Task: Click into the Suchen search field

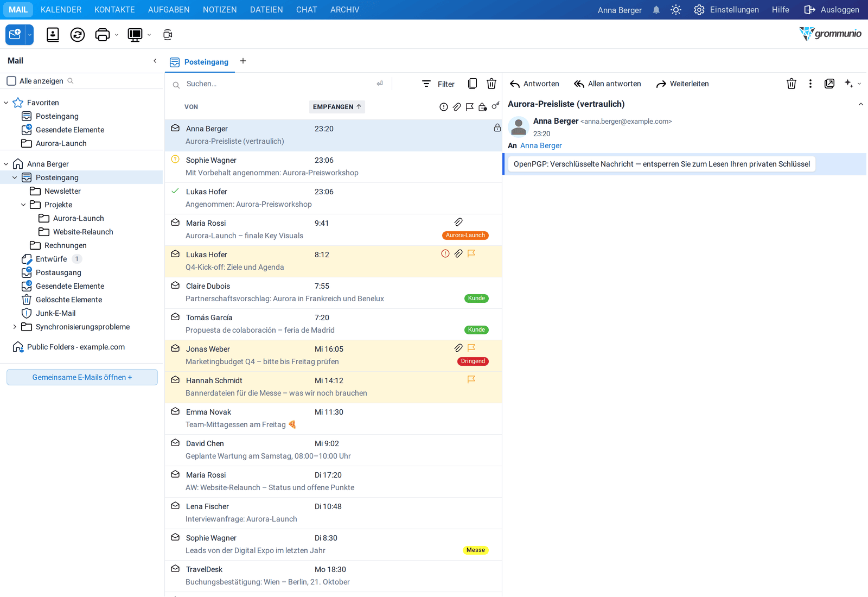Action: [x=279, y=84]
